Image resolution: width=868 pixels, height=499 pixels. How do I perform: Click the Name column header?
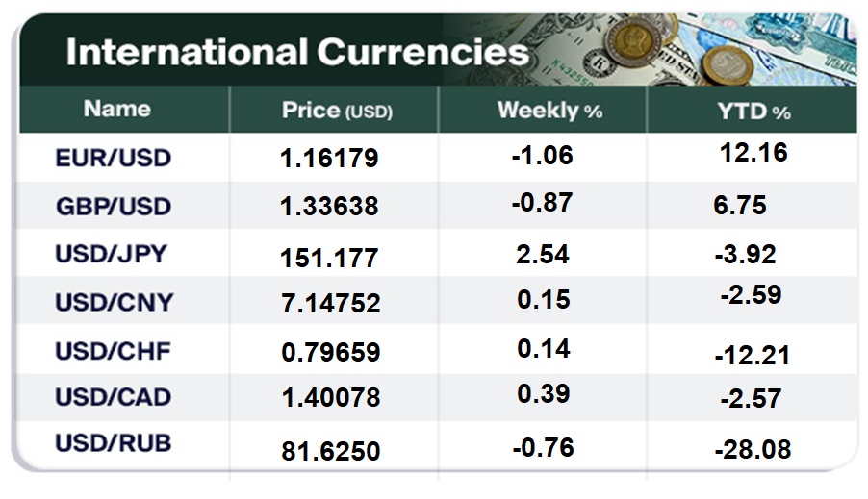(116, 110)
